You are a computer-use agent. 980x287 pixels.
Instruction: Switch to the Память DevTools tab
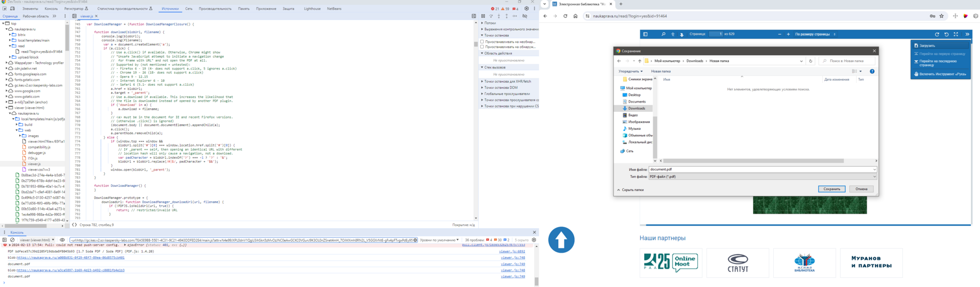tap(244, 9)
